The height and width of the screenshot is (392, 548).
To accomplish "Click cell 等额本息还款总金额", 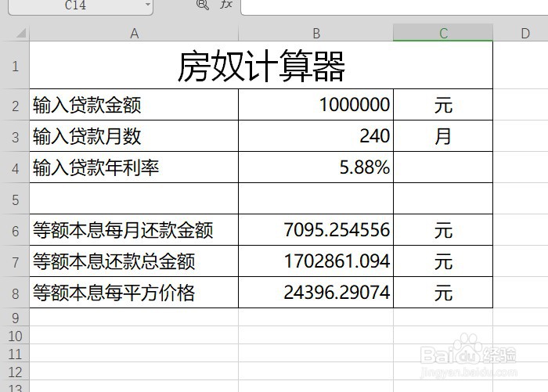I will point(134,261).
